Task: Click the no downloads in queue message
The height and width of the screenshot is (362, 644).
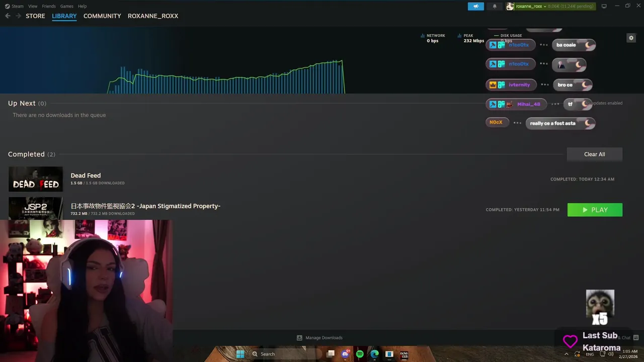Action: coord(59,115)
